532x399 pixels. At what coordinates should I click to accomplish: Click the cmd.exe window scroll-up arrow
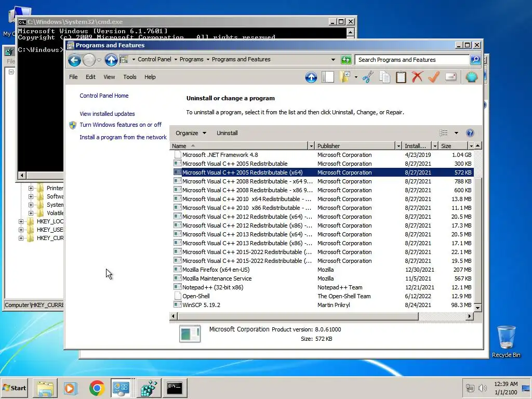(350, 32)
